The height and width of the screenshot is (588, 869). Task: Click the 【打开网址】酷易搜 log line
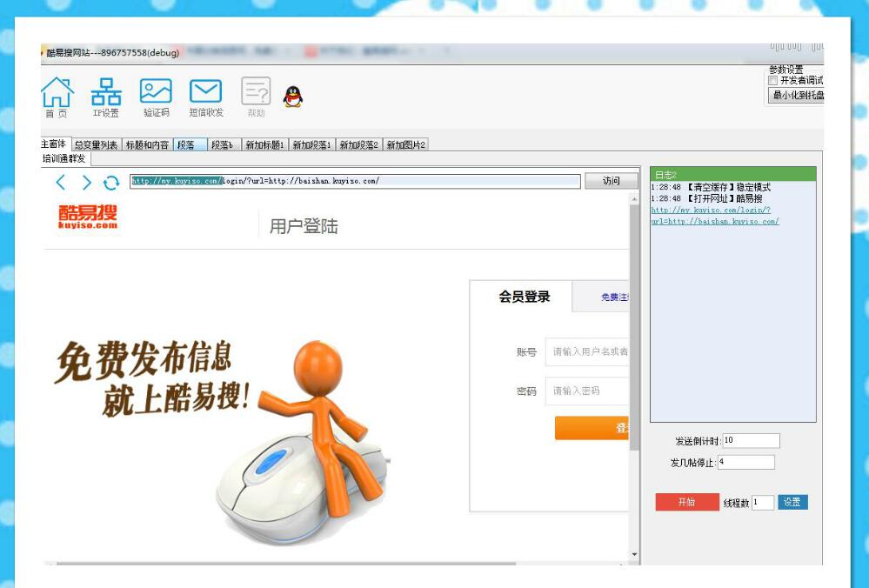pyautogui.click(x=706, y=198)
